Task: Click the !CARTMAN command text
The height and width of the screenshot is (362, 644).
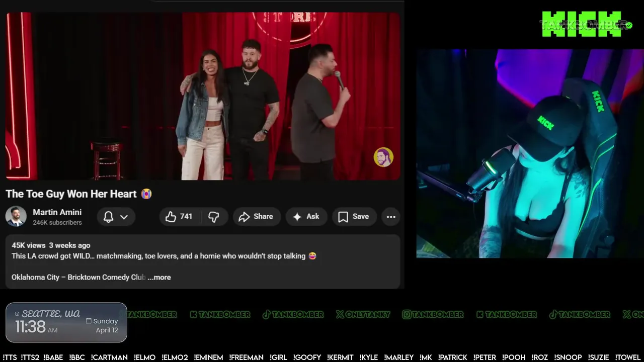Action: tap(109, 357)
